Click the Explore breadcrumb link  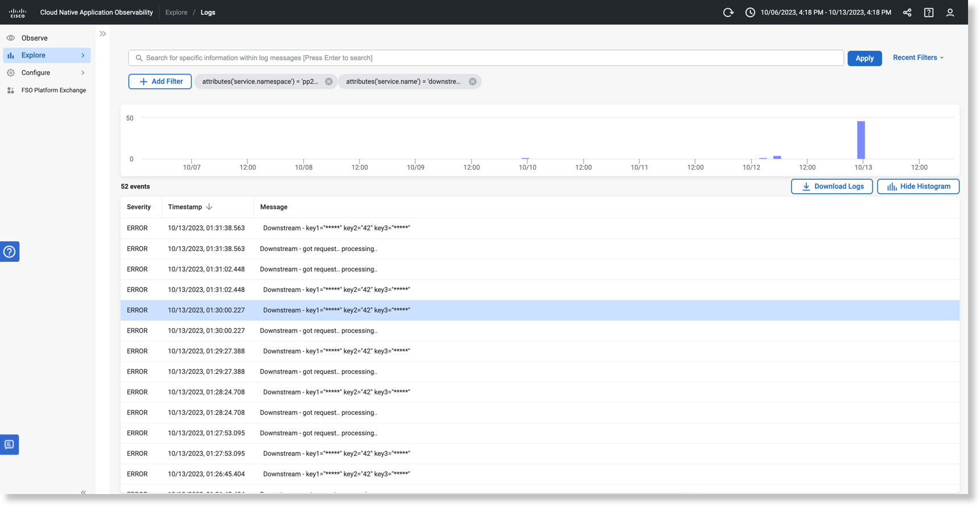pyautogui.click(x=176, y=13)
